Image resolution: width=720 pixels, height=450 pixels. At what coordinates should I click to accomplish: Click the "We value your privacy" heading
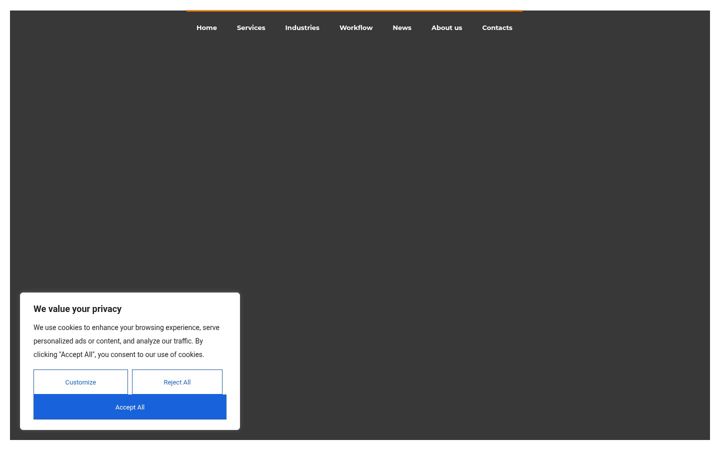click(78, 309)
